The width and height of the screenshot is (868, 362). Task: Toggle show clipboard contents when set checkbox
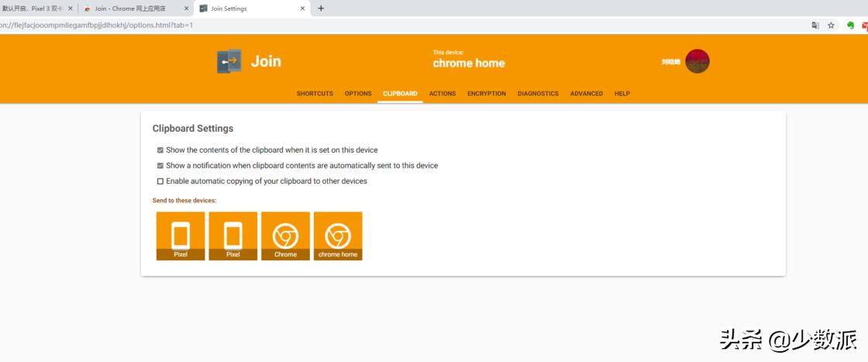[x=160, y=150]
